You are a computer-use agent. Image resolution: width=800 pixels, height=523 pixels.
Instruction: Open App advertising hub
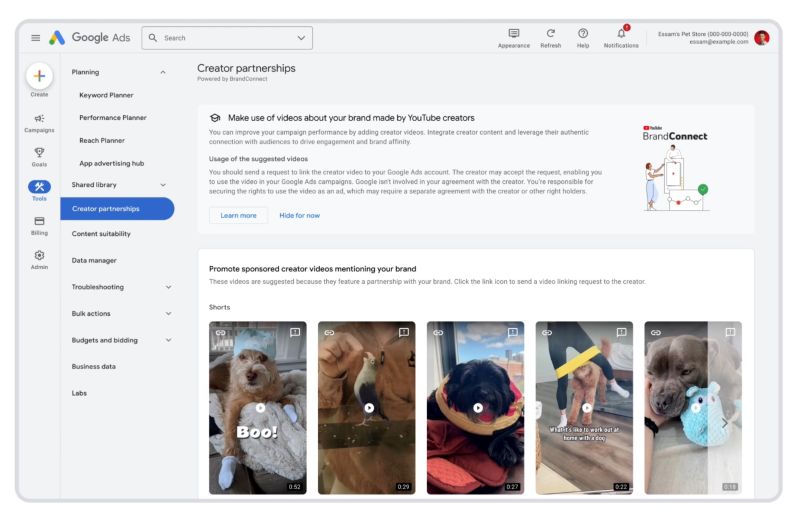tap(112, 164)
